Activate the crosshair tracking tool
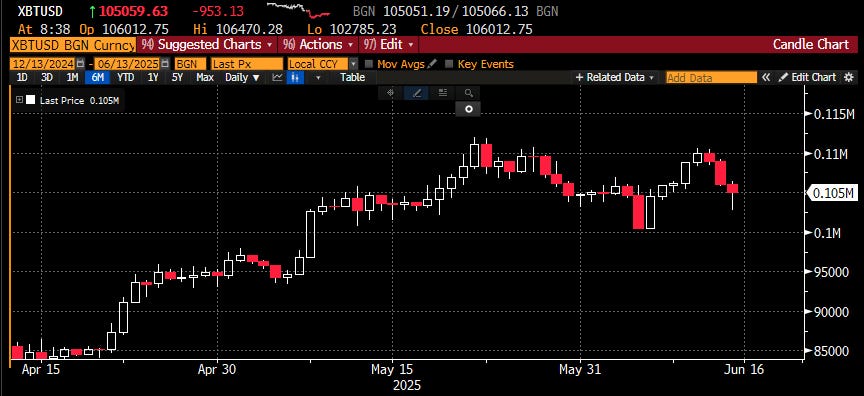This screenshot has height=396, width=864. point(391,93)
